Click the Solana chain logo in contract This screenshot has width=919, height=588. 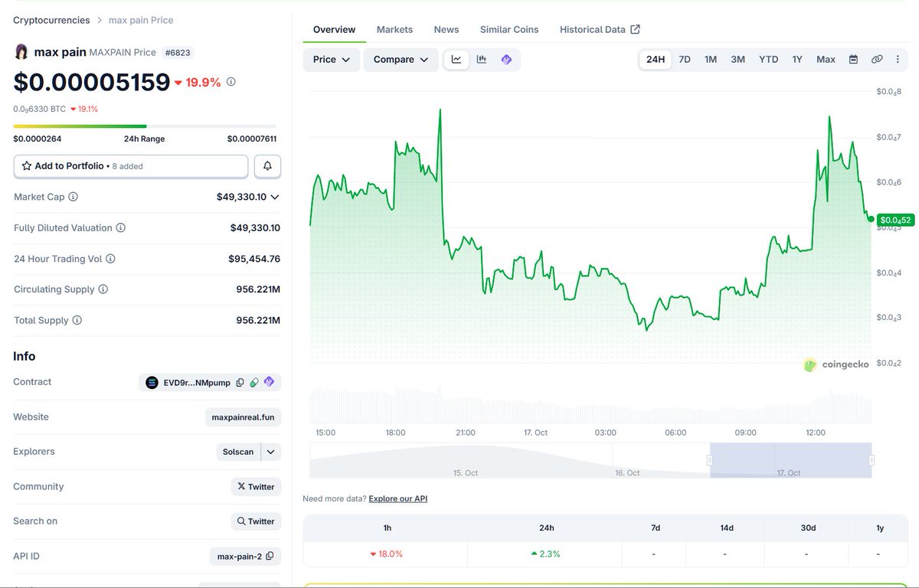point(152,382)
